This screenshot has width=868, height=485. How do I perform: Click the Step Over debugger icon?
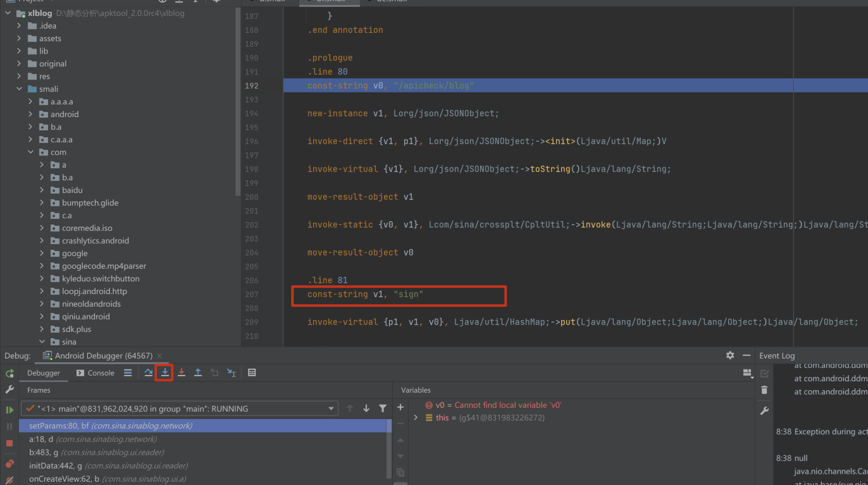(x=149, y=373)
